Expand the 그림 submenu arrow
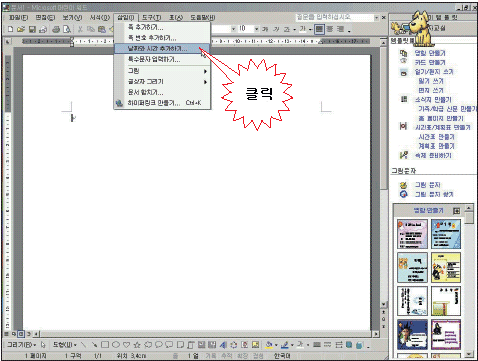The height and width of the screenshot is (361, 478). tap(205, 71)
